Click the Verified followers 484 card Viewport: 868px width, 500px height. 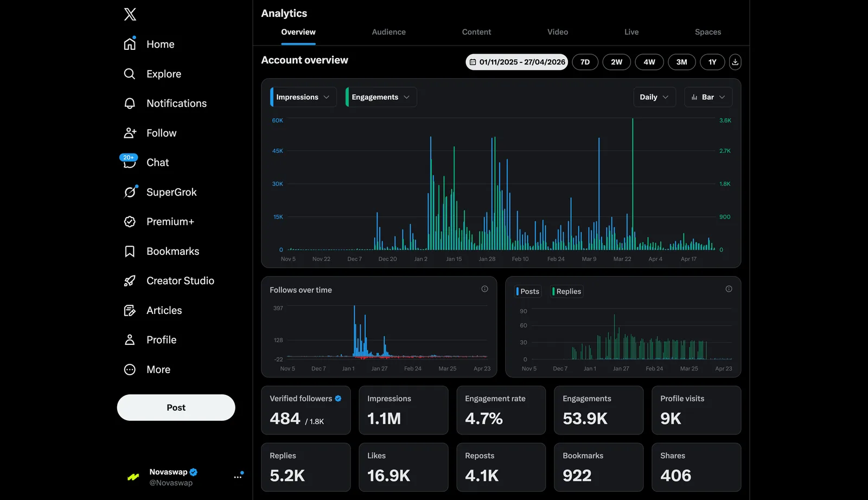click(306, 410)
